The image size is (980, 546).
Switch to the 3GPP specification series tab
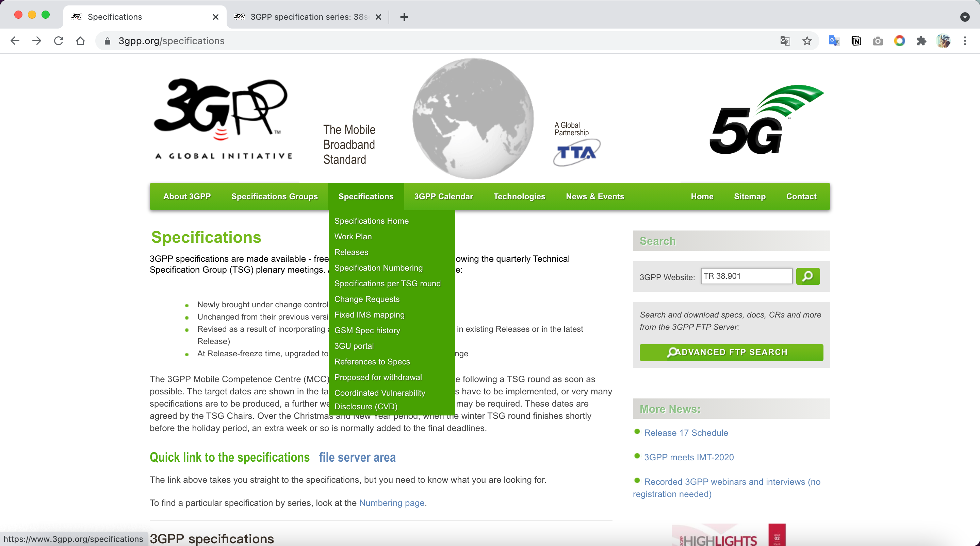[308, 17]
